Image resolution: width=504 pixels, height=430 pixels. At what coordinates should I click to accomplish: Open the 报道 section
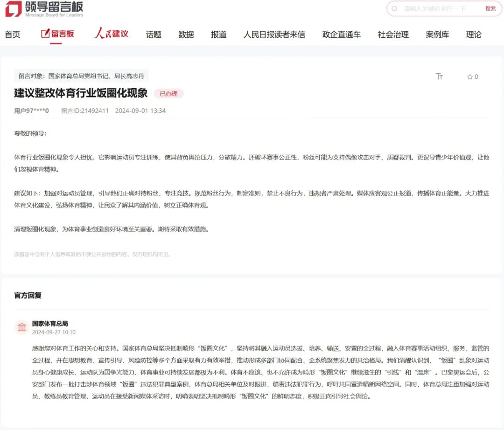pyautogui.click(x=218, y=34)
